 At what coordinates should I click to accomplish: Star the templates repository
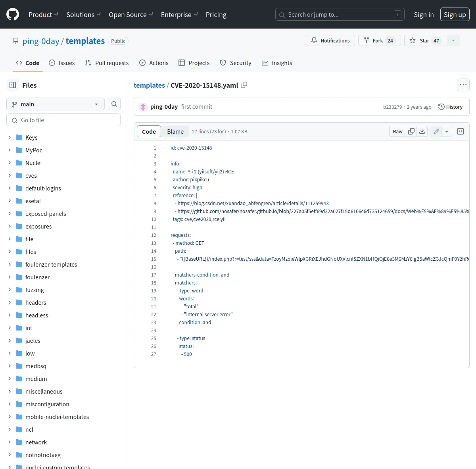coord(426,40)
